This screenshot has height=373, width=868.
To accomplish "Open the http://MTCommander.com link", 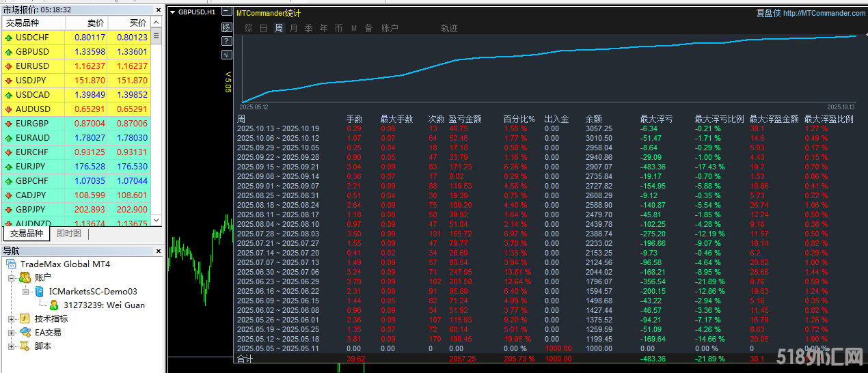I will click(x=824, y=13).
